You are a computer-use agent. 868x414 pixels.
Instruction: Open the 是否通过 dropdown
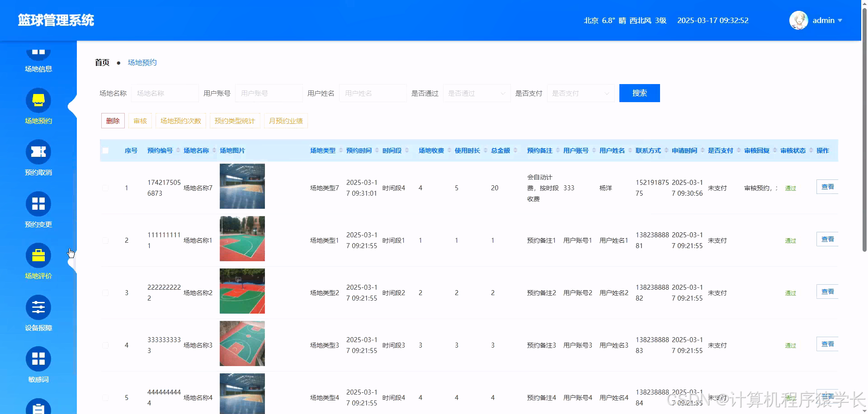(x=476, y=93)
